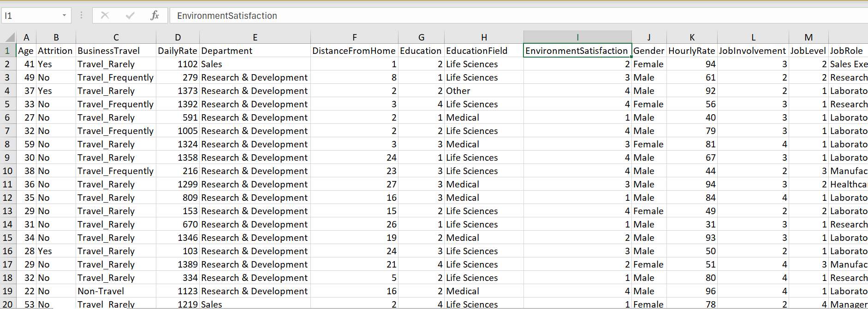
Task: Click the Enter checkmark icon in formula bar
Action: (x=130, y=16)
